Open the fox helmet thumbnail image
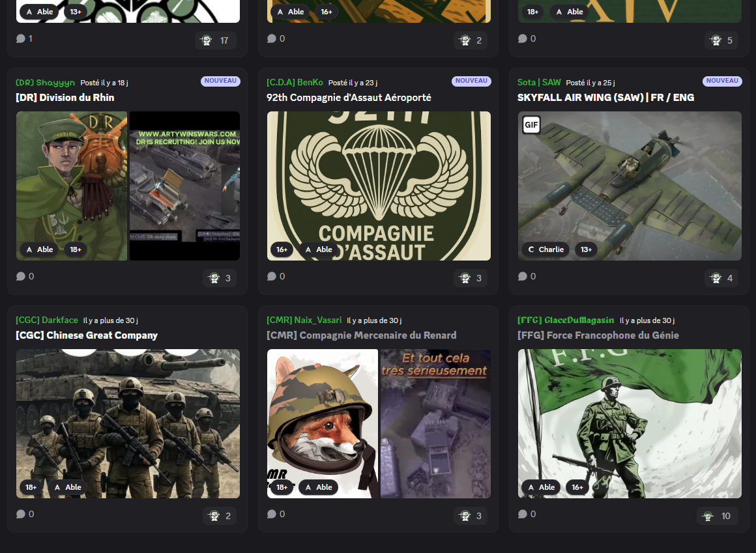The height and width of the screenshot is (553, 756). tap(322, 423)
